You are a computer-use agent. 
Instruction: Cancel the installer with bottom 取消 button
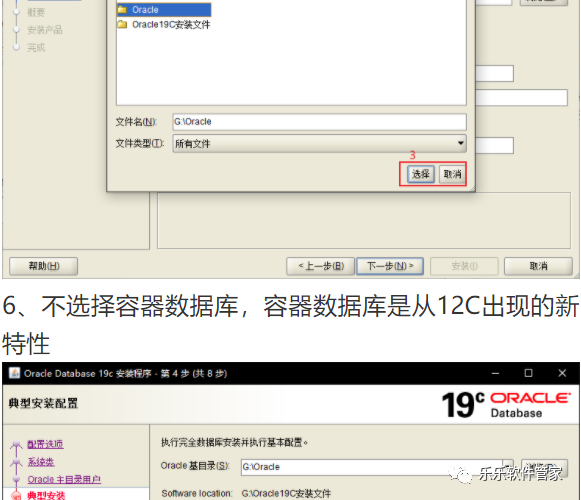(x=538, y=266)
